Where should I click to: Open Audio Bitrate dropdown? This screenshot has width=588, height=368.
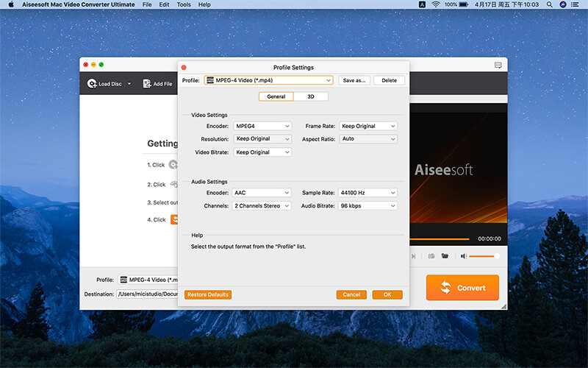pyautogui.click(x=367, y=206)
